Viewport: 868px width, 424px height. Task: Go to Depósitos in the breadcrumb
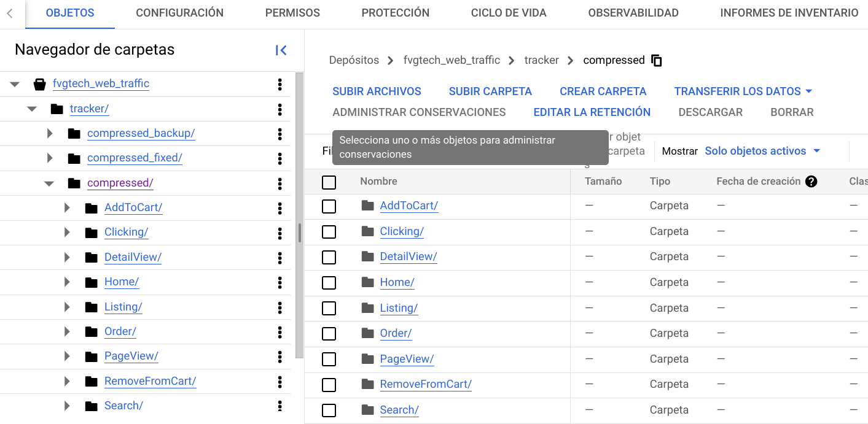[x=354, y=60]
